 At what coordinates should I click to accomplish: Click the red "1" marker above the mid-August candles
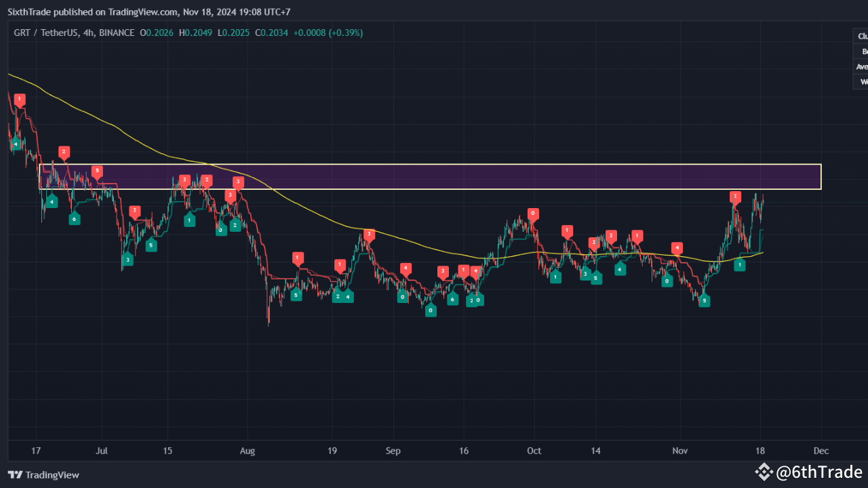[x=297, y=258]
